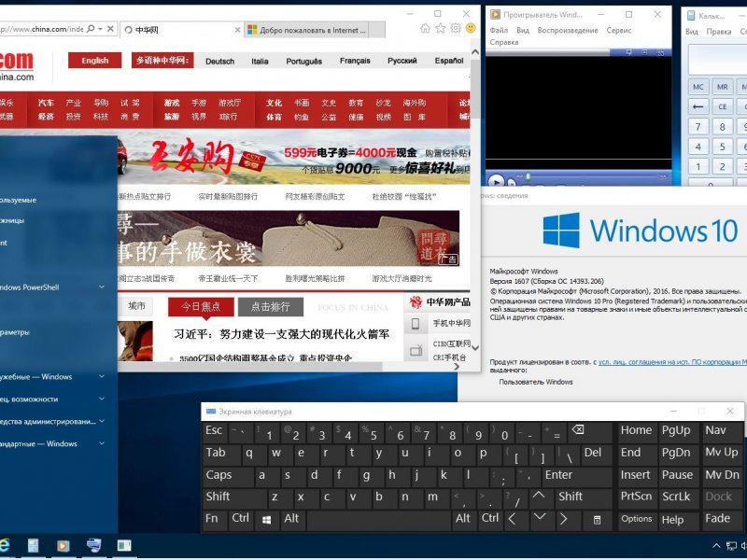Expand the Средства администрирования folder
This screenshot has width=747, height=560.
pos(102,421)
